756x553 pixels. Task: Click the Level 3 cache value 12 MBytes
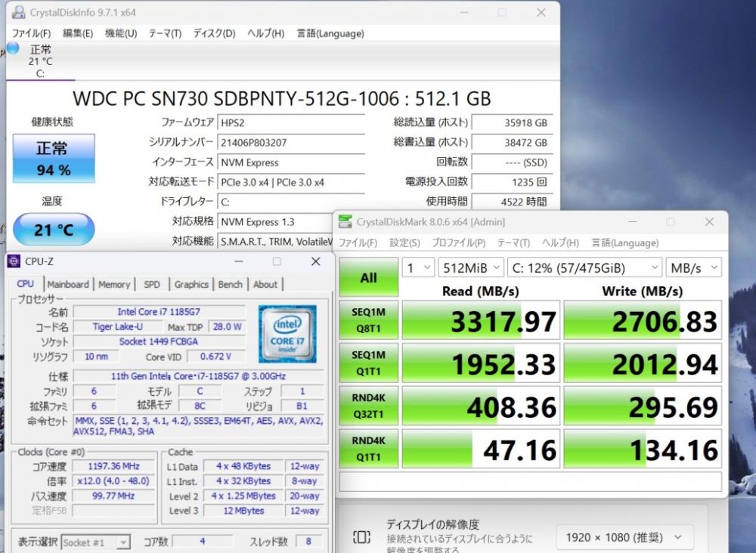[243, 511]
